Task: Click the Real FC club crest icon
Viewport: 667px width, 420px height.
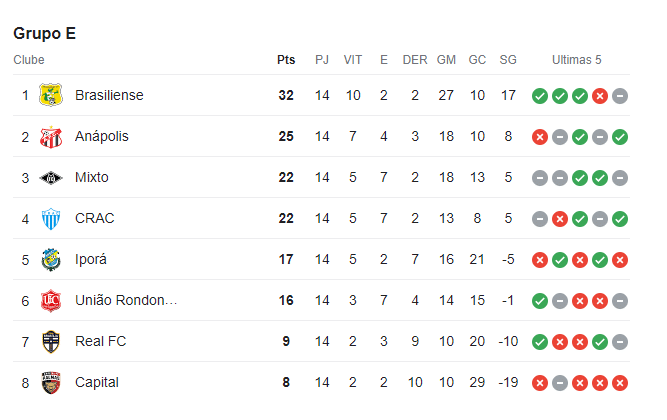Action: [x=51, y=341]
